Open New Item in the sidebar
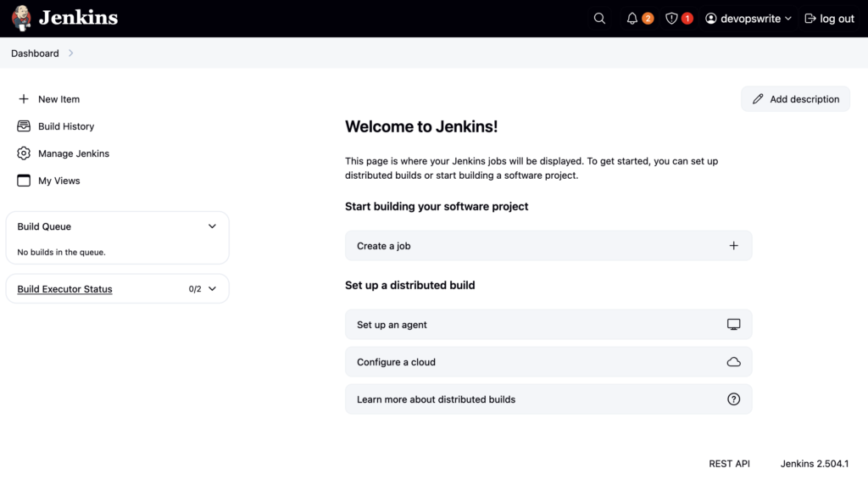Screen dimensions: 868x485 pyautogui.click(x=58, y=99)
